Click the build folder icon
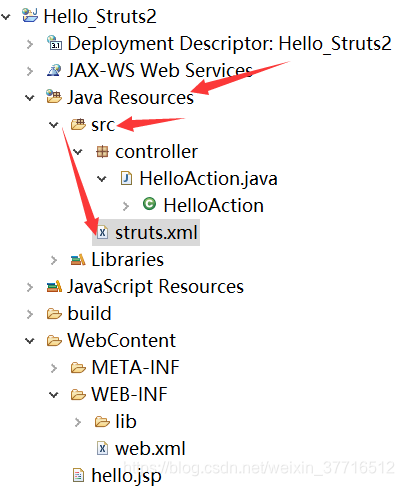Image resolution: width=404 pixels, height=486 pixels. click(x=54, y=314)
